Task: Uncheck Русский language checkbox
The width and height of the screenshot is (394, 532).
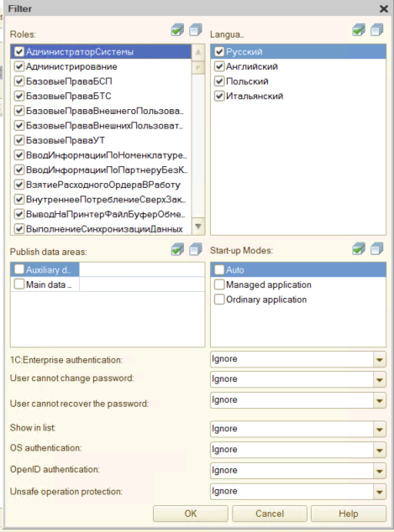Action: (x=219, y=51)
